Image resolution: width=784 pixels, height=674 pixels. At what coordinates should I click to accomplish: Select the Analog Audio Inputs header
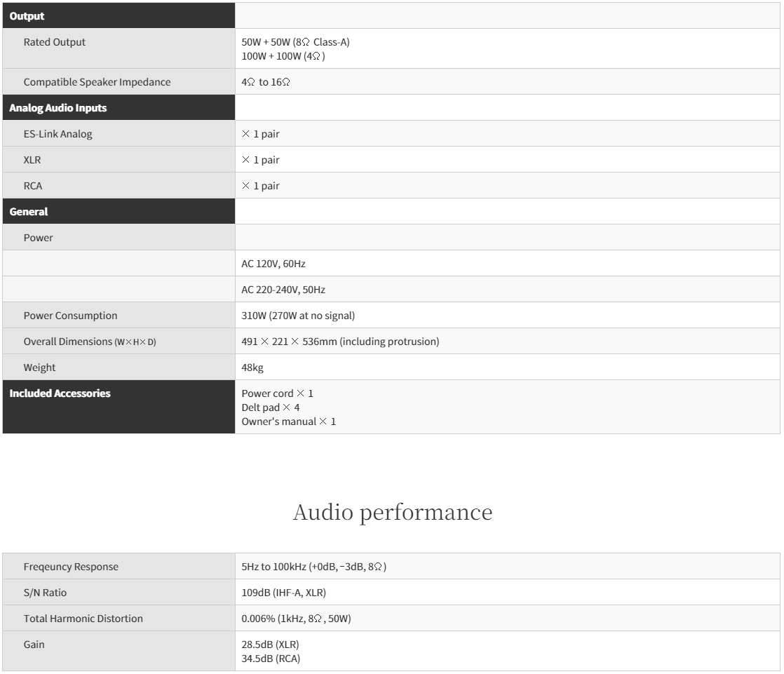[58, 108]
